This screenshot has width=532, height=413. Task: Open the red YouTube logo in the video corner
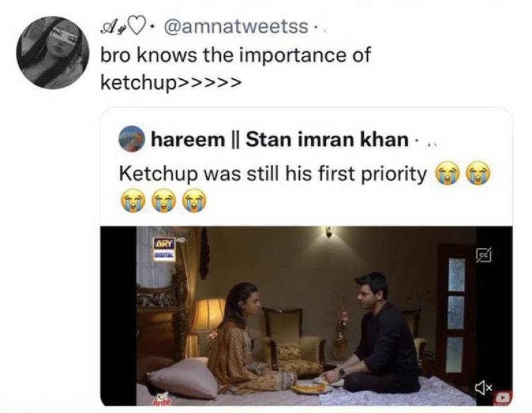click(x=503, y=397)
